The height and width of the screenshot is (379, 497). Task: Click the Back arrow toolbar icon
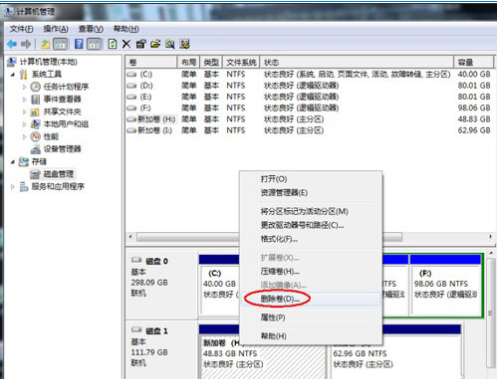12,44
